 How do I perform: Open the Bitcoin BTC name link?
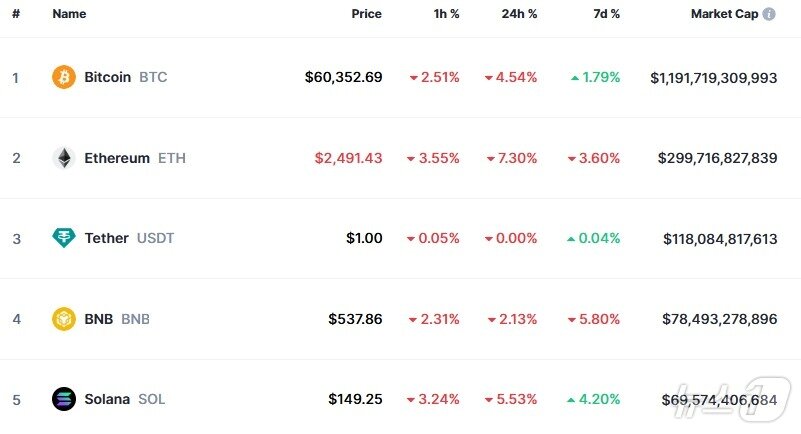[126, 77]
